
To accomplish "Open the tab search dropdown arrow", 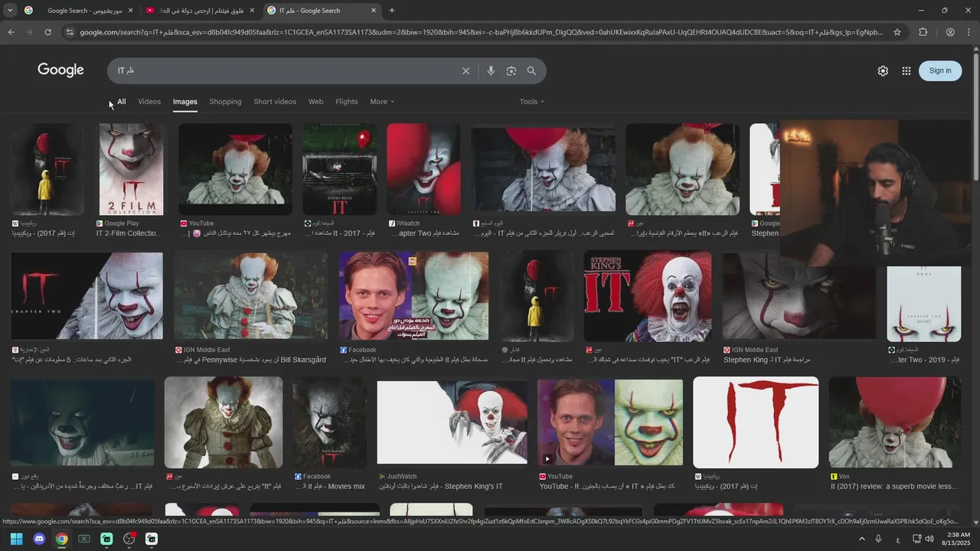I will point(11,11).
